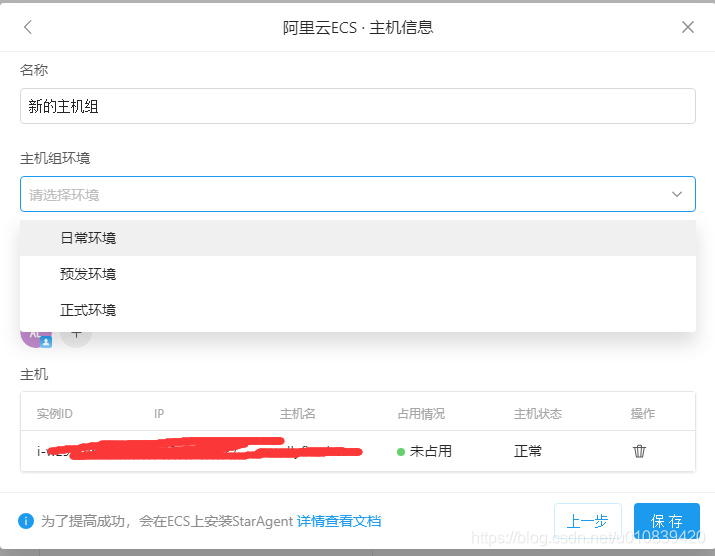The height and width of the screenshot is (556, 715).
Task: Click the 实例ID column header
Action: click(54, 414)
